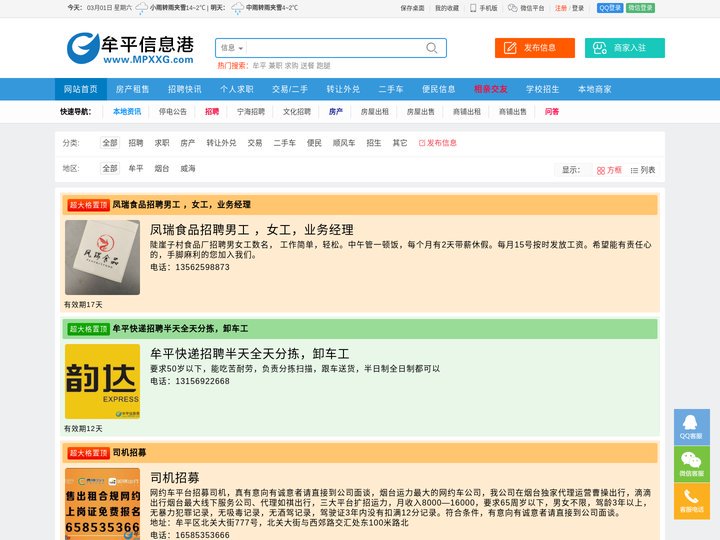
Task: Filter region by 牟平
Action: coord(136,169)
